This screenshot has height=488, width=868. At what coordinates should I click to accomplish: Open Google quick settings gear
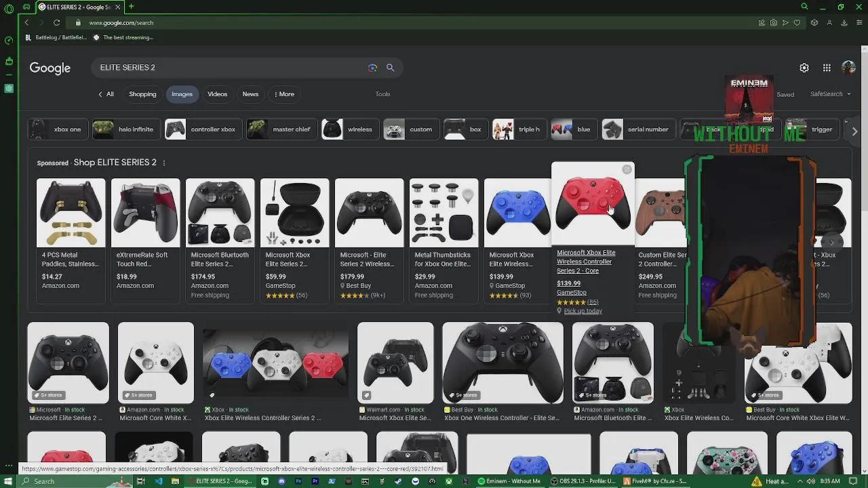[x=804, y=68]
